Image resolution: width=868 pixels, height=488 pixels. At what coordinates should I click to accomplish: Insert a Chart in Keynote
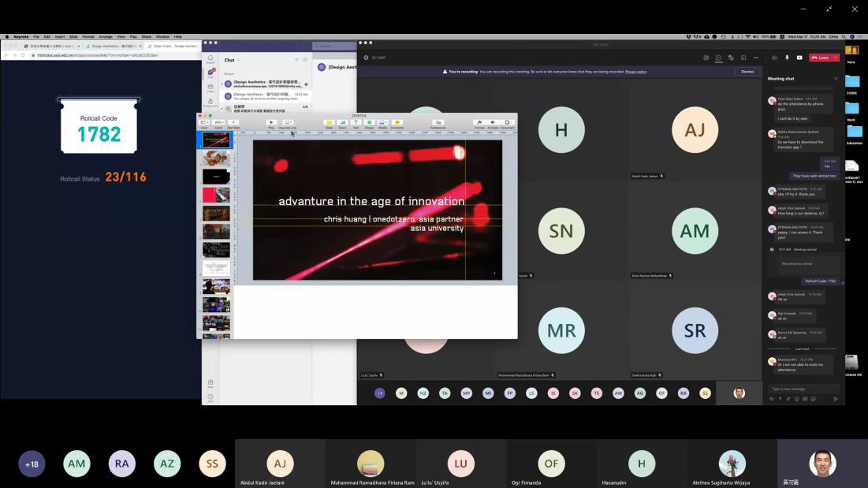(342, 124)
